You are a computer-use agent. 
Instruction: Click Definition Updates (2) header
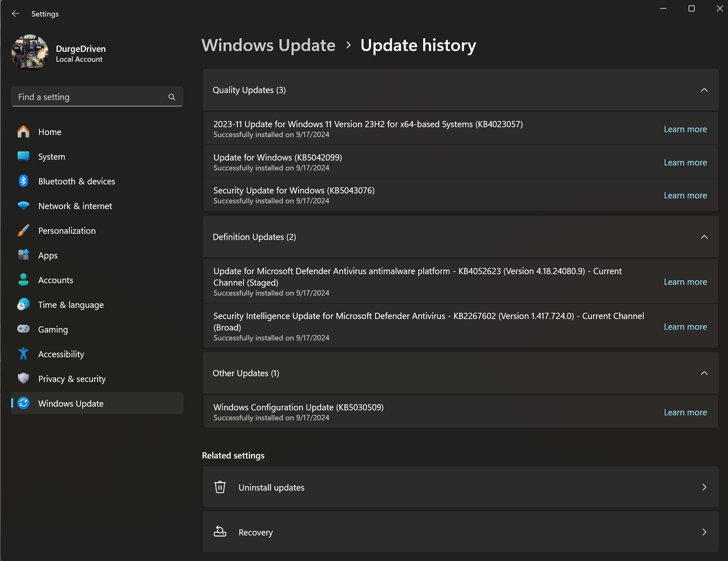coord(461,237)
